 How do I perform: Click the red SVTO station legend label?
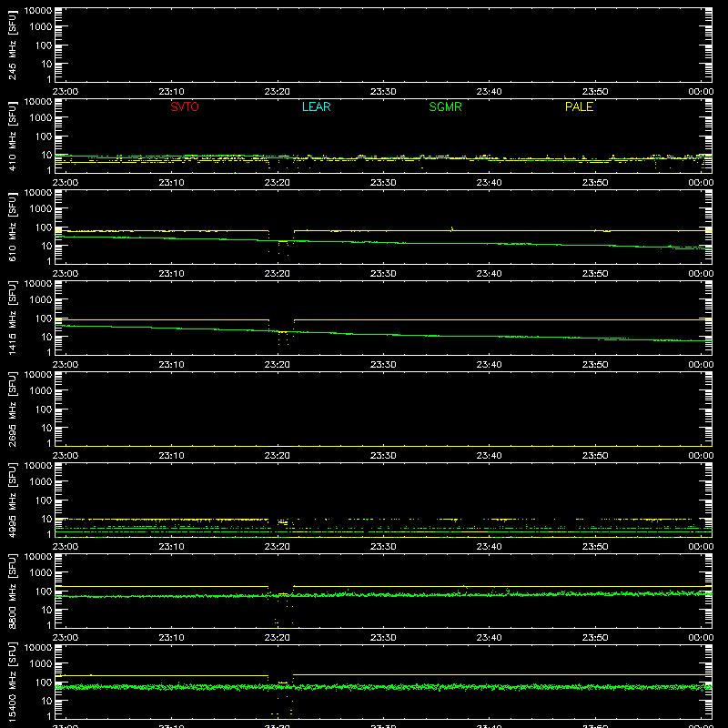[185, 106]
